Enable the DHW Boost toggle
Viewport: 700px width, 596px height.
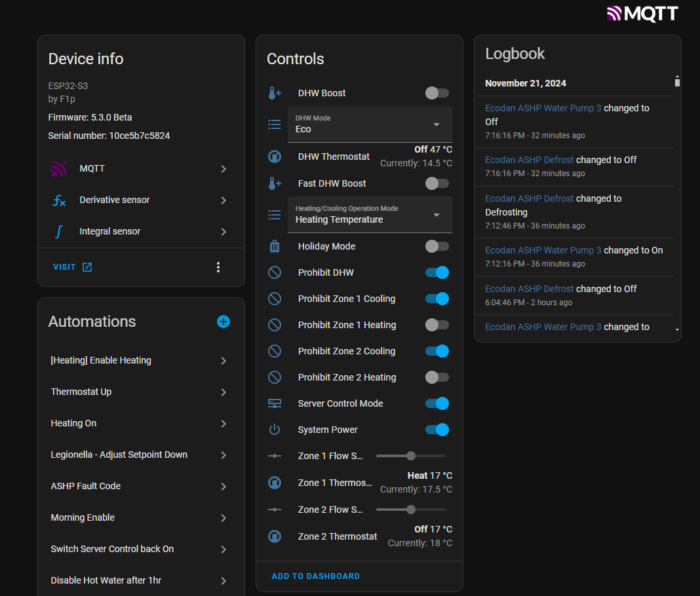tap(437, 93)
